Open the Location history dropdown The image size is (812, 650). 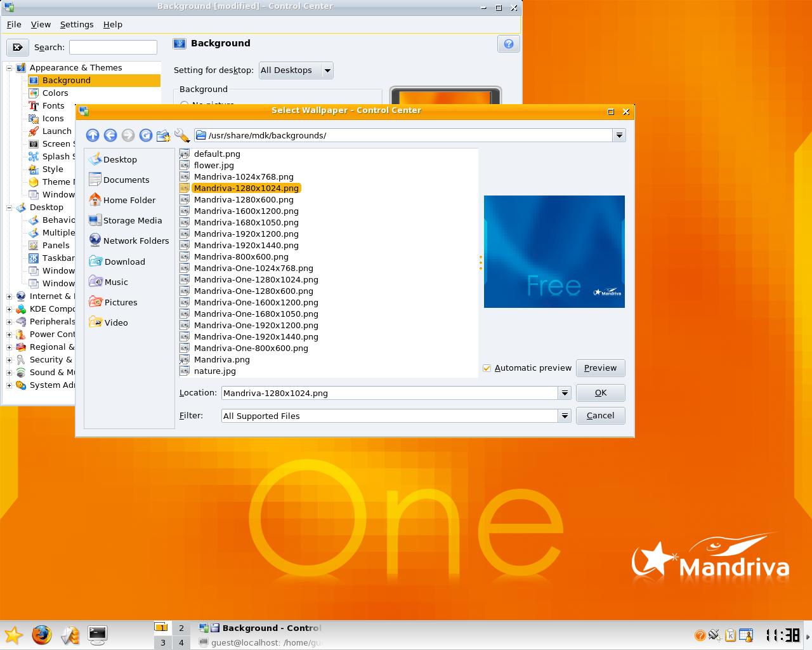click(x=565, y=393)
